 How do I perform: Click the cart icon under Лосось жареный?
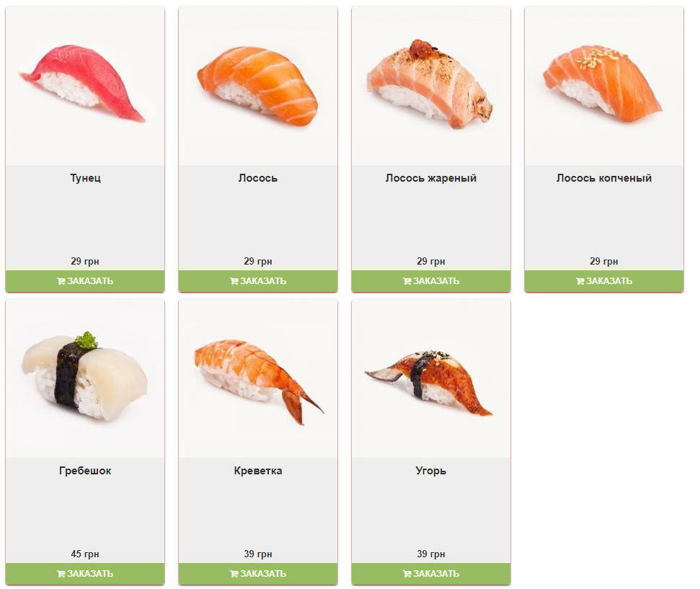coord(407,281)
